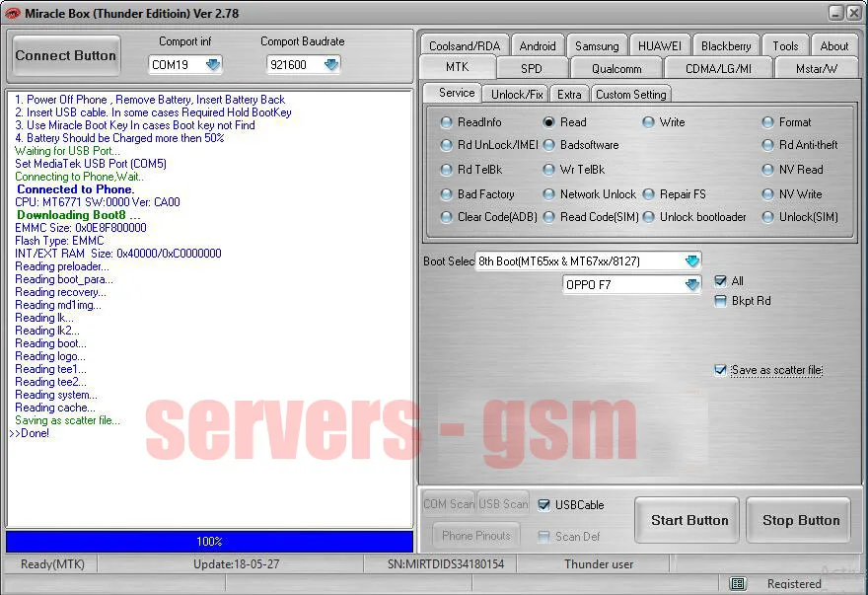This screenshot has width=868, height=595.
Task: Open the Comport inf COM19 dropdown arrow
Action: [213, 65]
